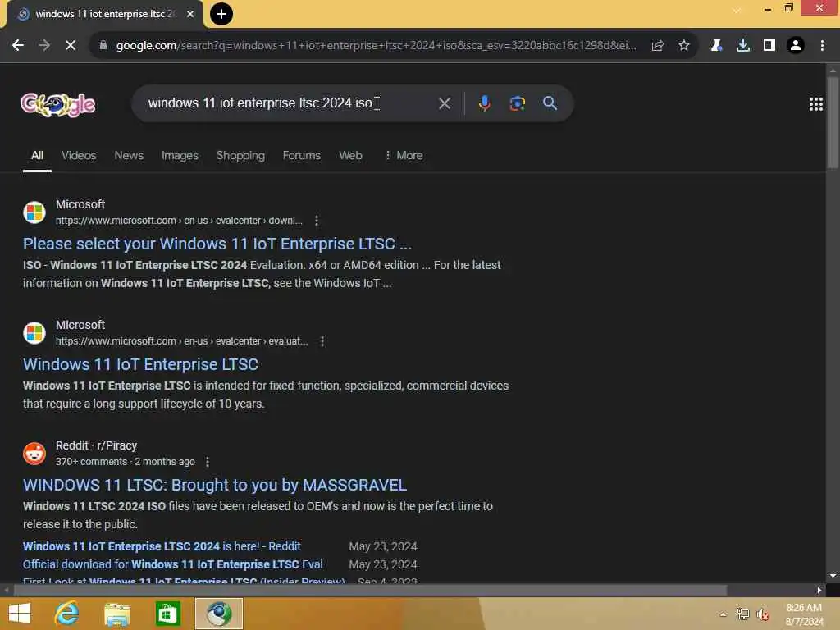Bookmark this page with the star
The image size is (840, 630).
pos(684,46)
